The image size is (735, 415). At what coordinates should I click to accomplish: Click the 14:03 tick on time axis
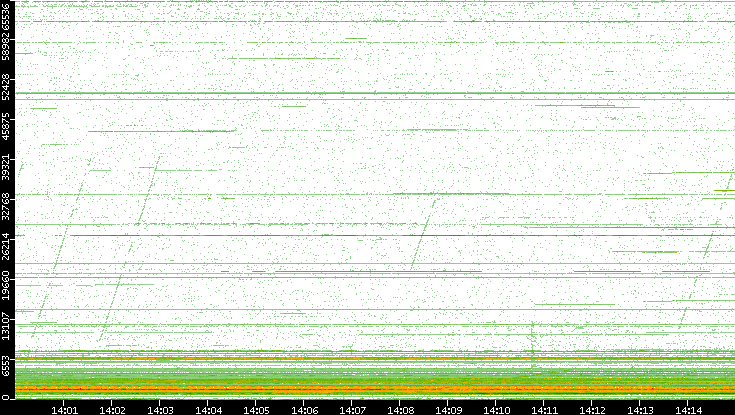pyautogui.click(x=160, y=409)
